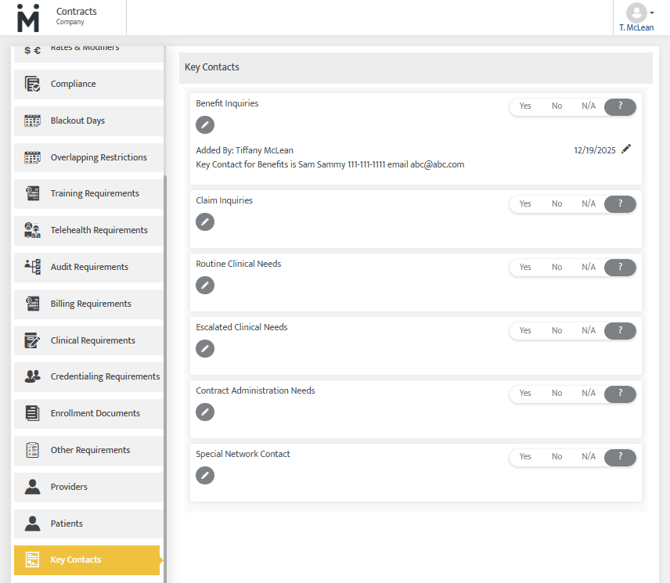Select No for Claim Inquiries
Viewport: 670px width, 583px height.
coord(557,204)
